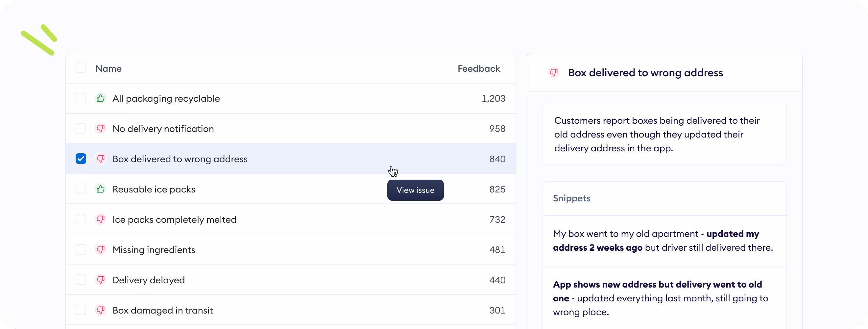
Task: Check the Missing ingredients checkbox
Action: [x=81, y=249]
